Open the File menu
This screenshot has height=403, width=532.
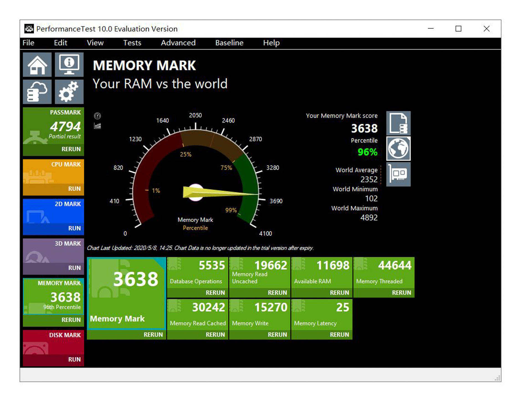pyautogui.click(x=27, y=42)
